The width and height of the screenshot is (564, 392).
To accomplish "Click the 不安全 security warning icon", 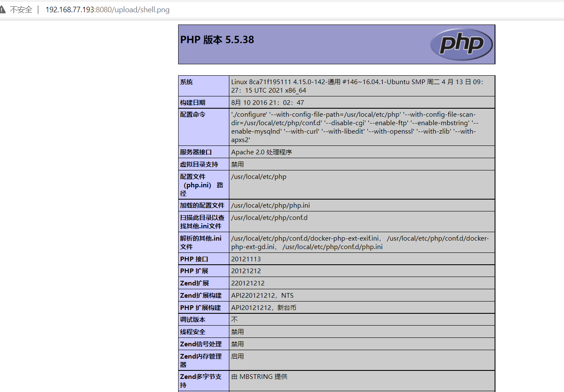I will click(6, 9).
